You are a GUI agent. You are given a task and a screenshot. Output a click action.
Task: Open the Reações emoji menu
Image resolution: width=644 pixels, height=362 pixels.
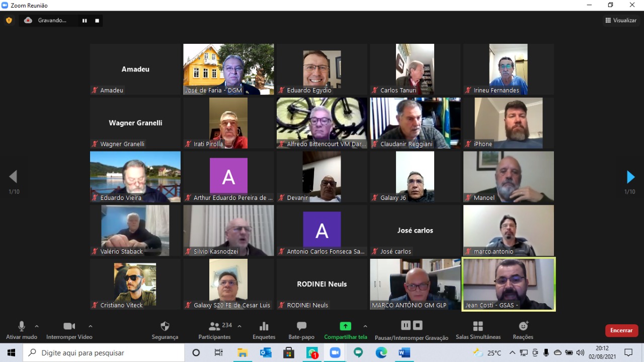coord(523,326)
